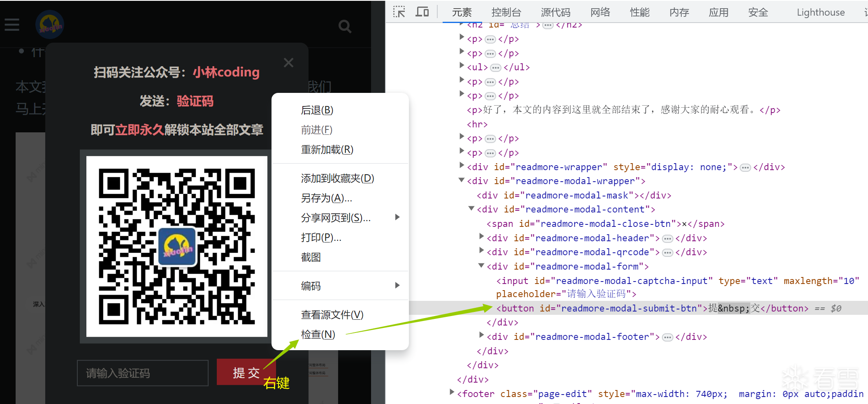Open the 网络 tab
This screenshot has height=404, width=868.
click(600, 12)
